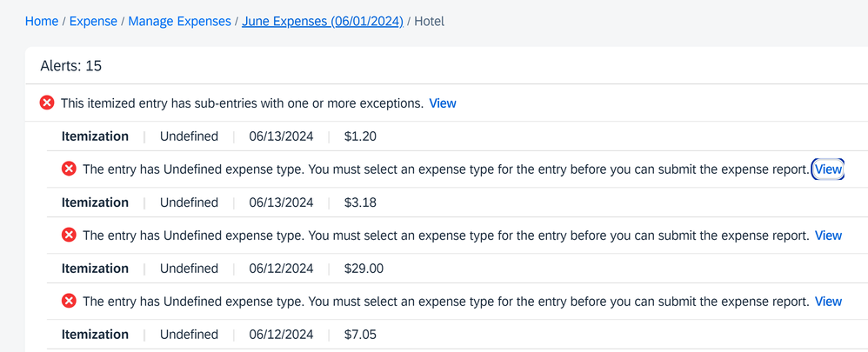Image resolution: width=868 pixels, height=352 pixels.
Task: Click the Undefined label in the $1.20 row
Action: point(189,136)
